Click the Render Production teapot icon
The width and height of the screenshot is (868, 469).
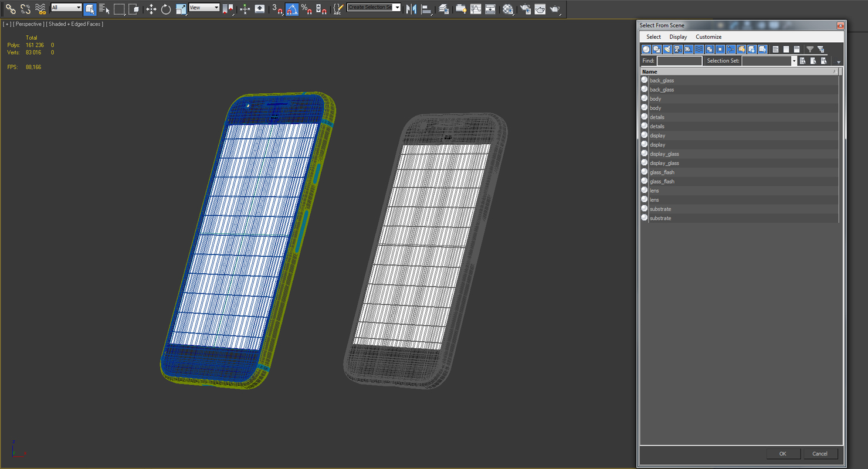tap(555, 9)
